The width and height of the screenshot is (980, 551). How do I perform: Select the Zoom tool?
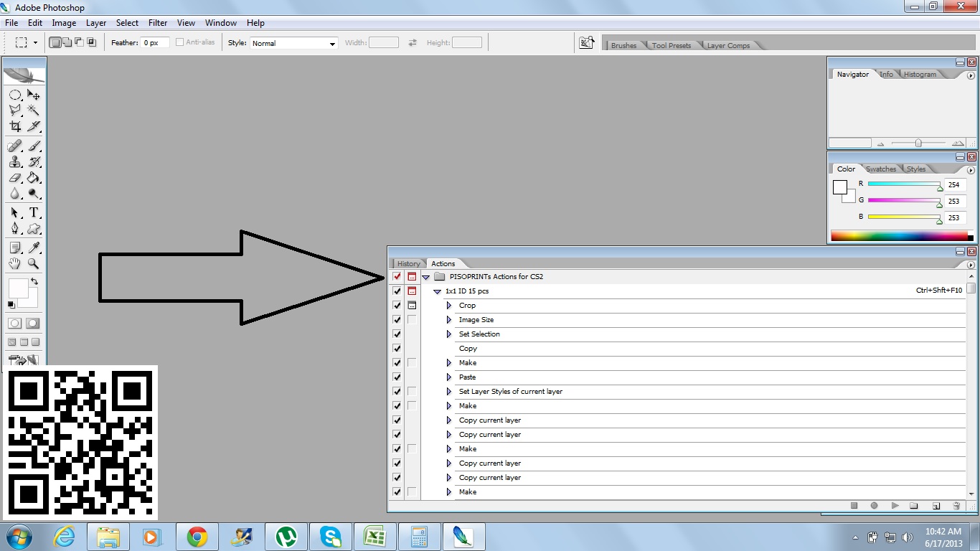[34, 264]
